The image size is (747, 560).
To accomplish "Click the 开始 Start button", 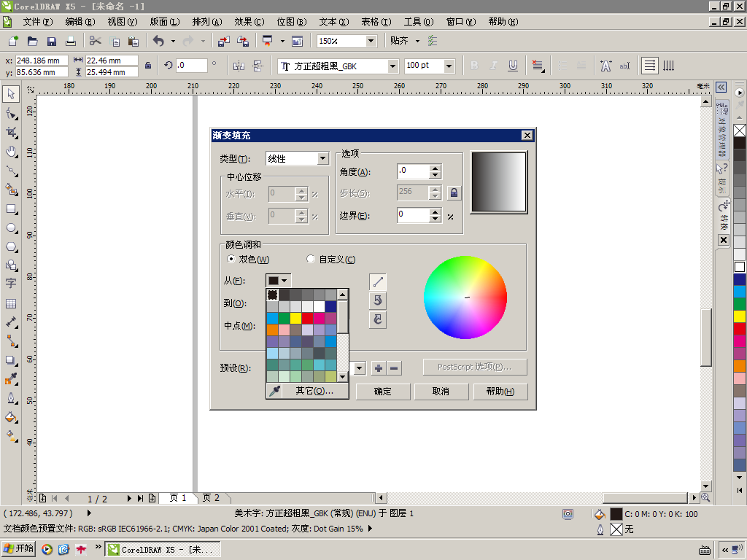I will [x=18, y=549].
